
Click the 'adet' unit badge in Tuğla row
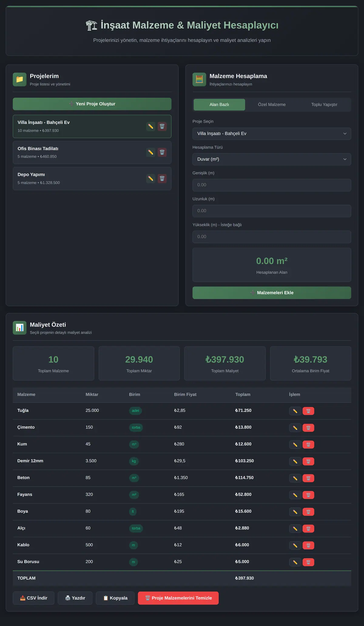click(136, 411)
